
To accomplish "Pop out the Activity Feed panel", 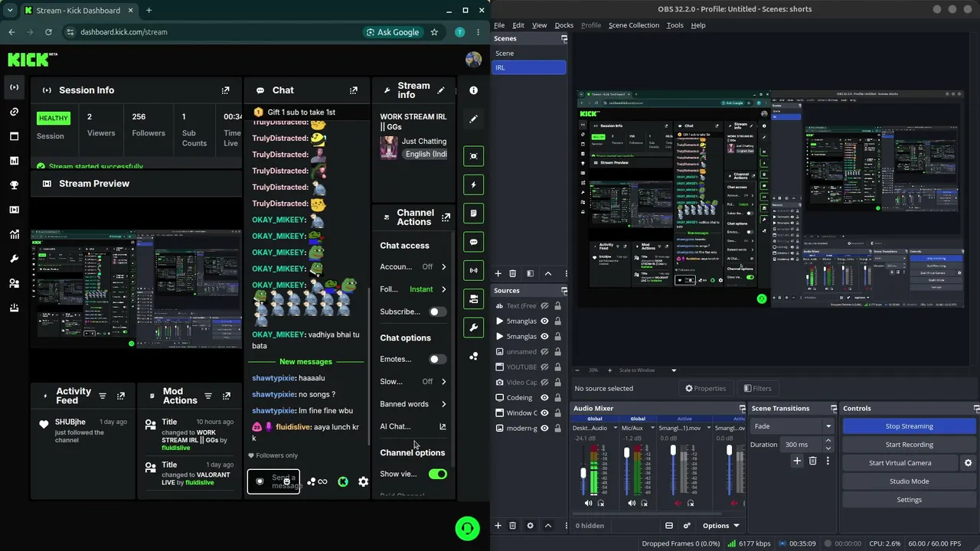I will click(x=121, y=396).
